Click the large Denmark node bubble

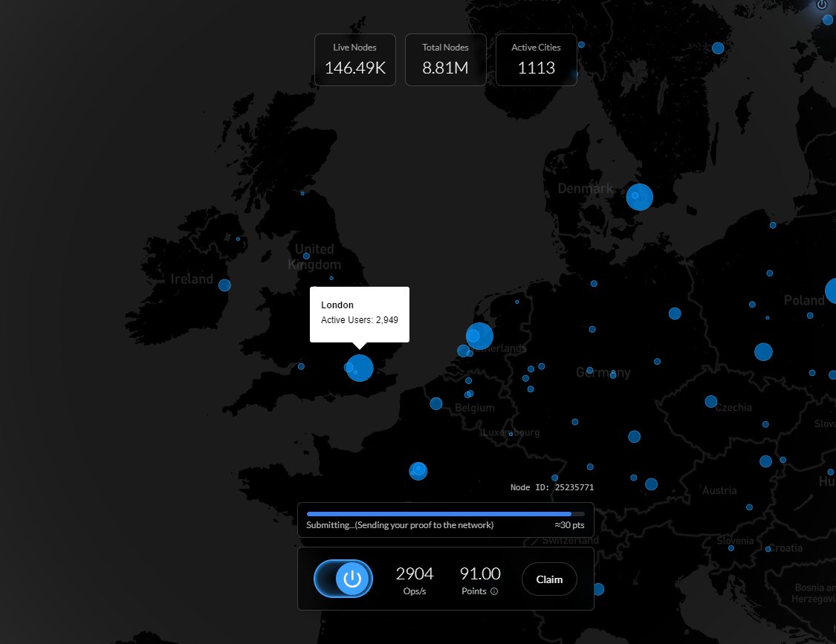tap(639, 197)
